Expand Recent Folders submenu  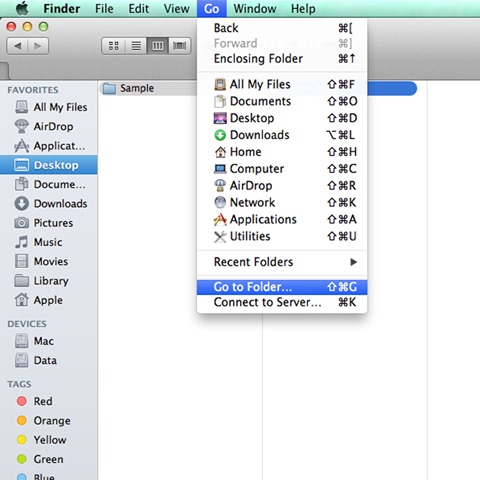(x=282, y=262)
